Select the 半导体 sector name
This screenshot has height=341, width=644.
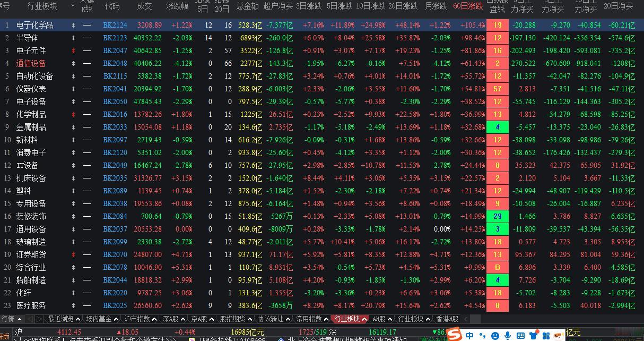point(27,38)
